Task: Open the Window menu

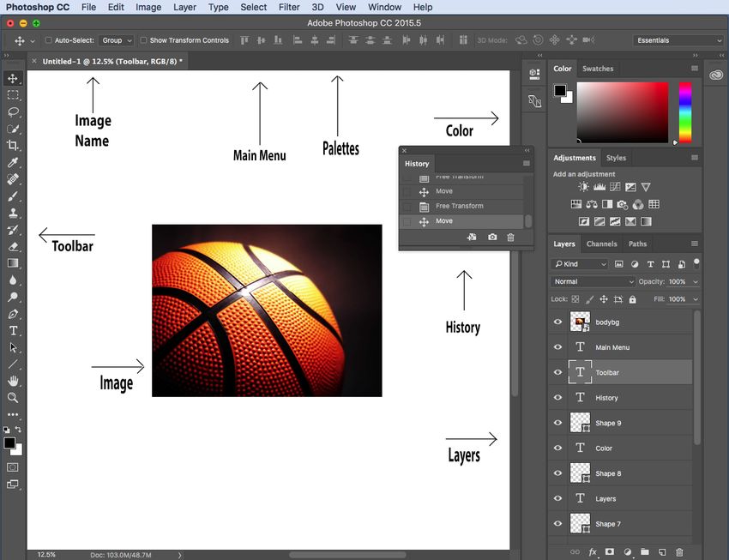Action: 384,7
